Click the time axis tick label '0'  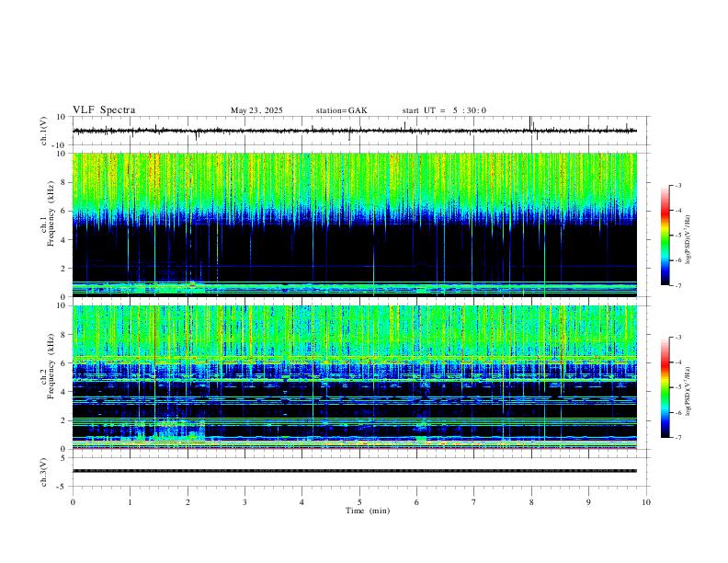73,502
